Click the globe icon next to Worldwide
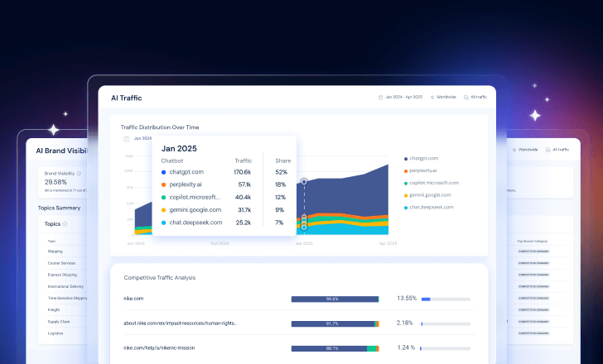 click(432, 98)
